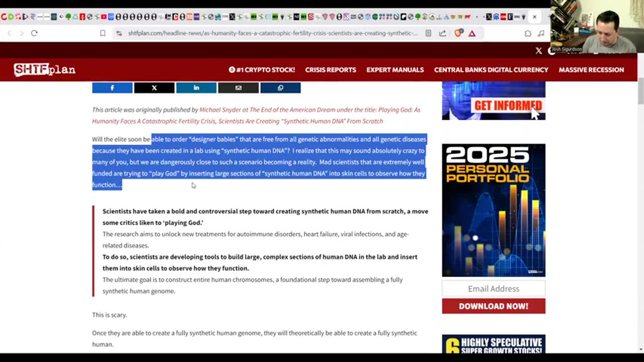Click 2025 Personal Portfolio ad image

click(x=494, y=210)
